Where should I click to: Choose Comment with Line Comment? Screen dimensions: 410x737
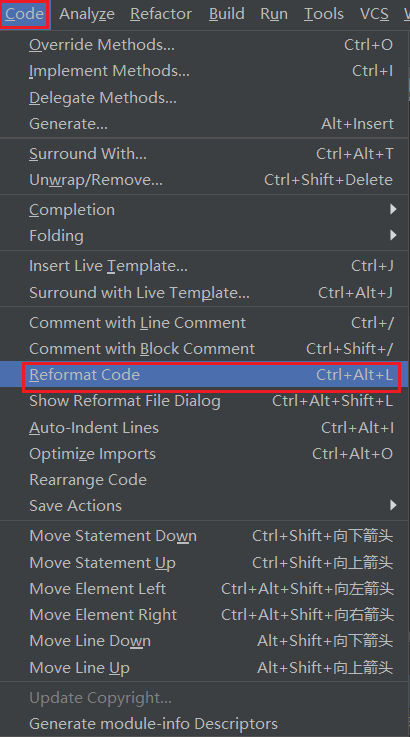pyautogui.click(x=205, y=322)
